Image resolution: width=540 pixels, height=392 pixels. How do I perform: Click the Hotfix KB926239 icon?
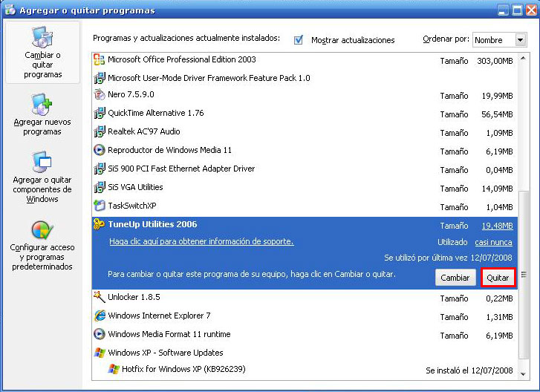coord(114,369)
